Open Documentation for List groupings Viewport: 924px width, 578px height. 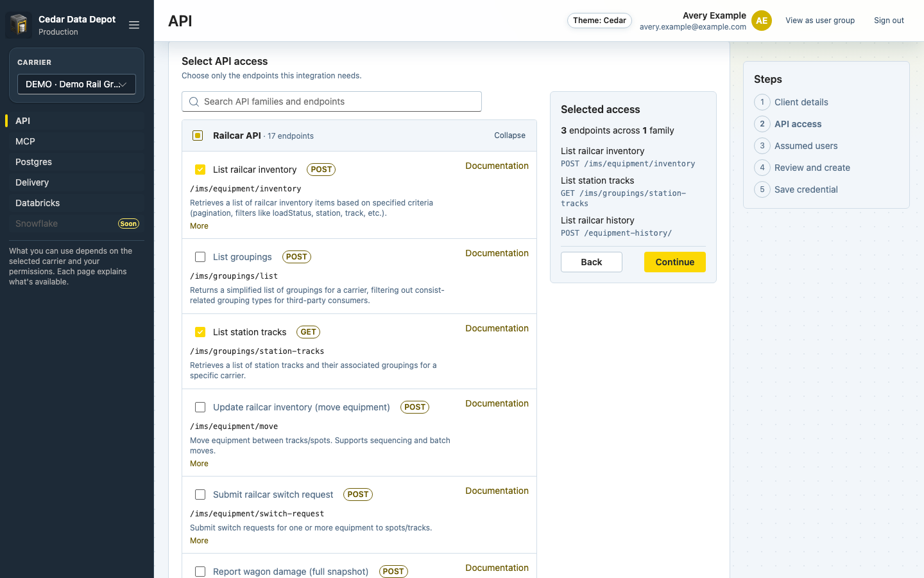(497, 253)
